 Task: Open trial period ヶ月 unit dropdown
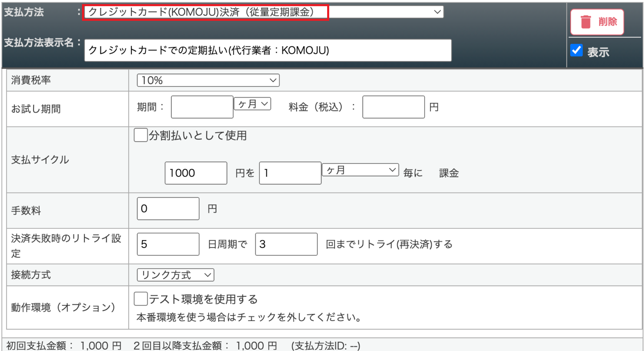[x=252, y=104]
